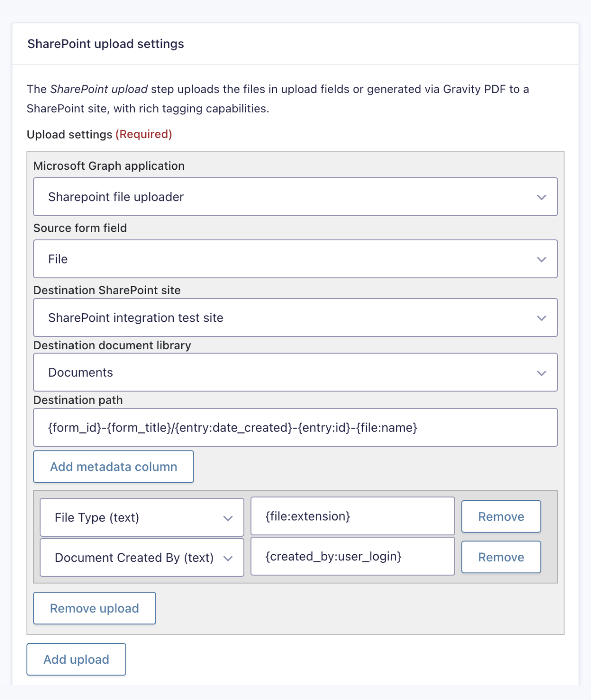Click the Add upload button

(76, 659)
